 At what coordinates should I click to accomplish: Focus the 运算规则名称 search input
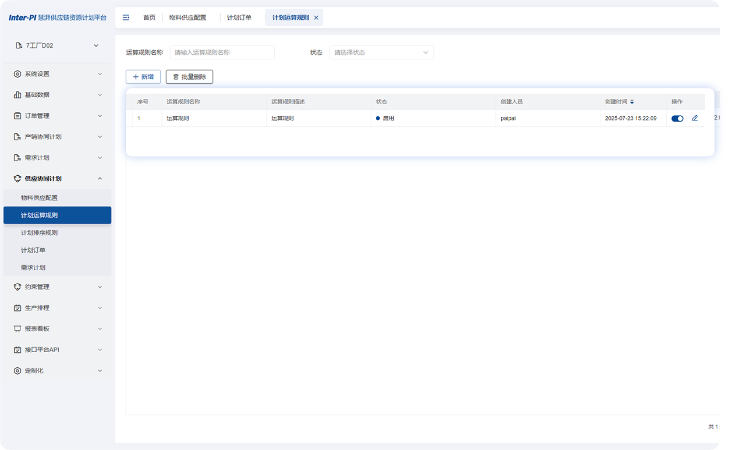point(222,52)
